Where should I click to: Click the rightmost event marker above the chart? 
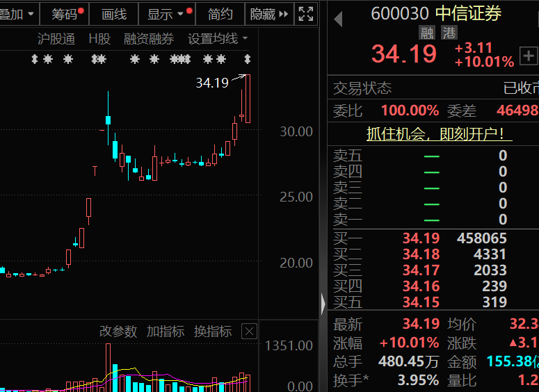pos(248,59)
